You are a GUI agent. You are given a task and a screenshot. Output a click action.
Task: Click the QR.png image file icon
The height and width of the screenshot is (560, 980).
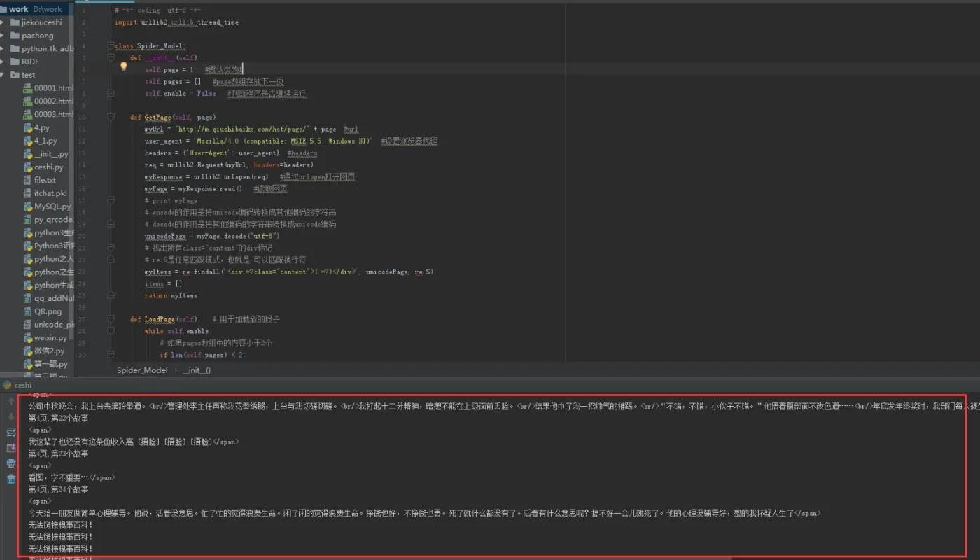click(27, 311)
